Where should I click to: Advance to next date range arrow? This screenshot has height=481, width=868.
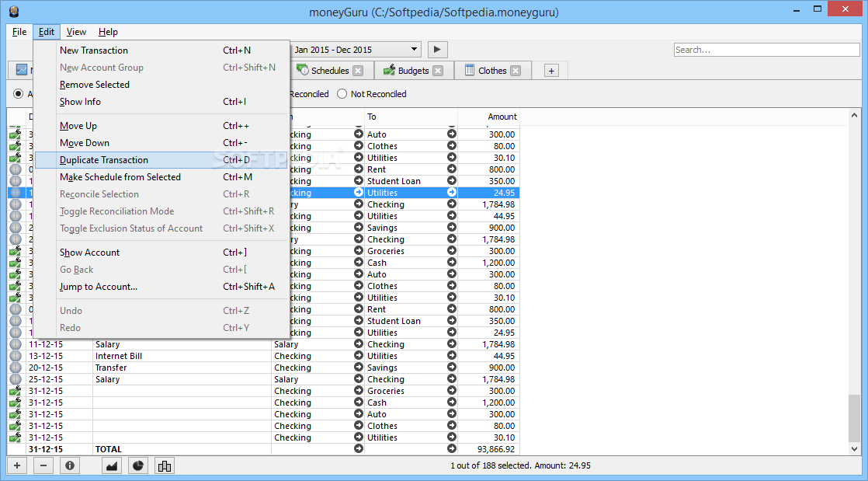437,50
